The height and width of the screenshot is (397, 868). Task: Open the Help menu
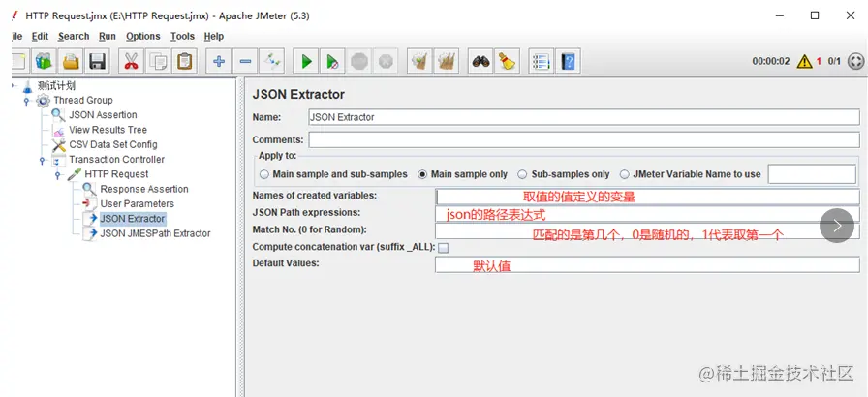coord(214,37)
